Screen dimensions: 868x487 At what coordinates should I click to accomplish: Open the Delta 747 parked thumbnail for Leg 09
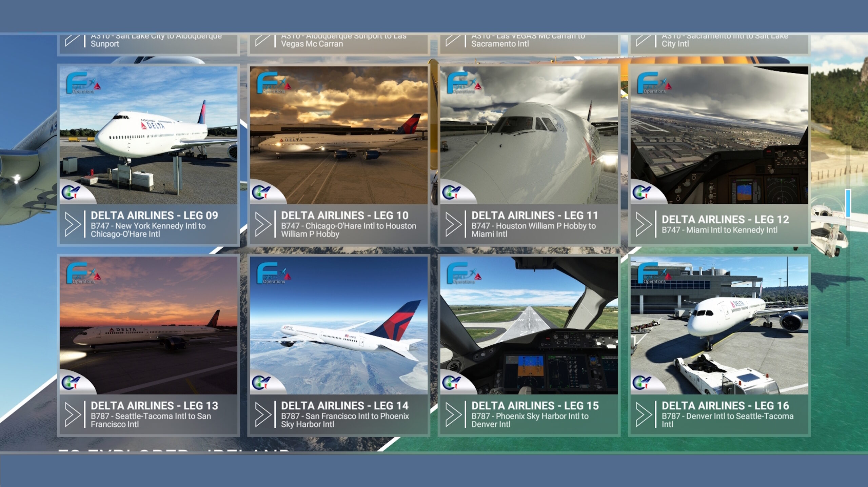tap(149, 135)
